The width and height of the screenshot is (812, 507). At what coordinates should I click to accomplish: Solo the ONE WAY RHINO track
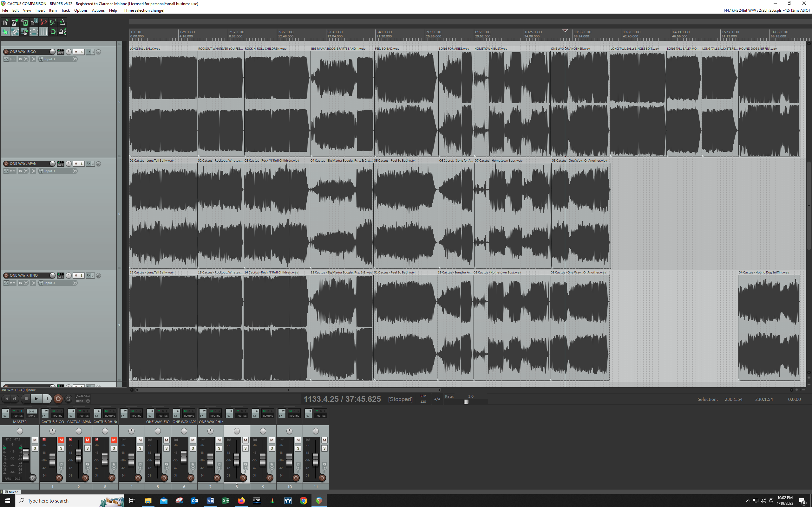click(82, 275)
